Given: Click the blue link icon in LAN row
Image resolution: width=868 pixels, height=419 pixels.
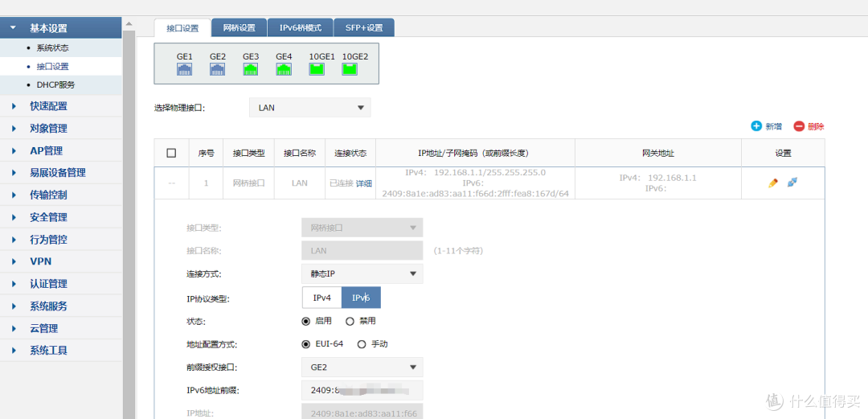Looking at the screenshot, I should 792,183.
